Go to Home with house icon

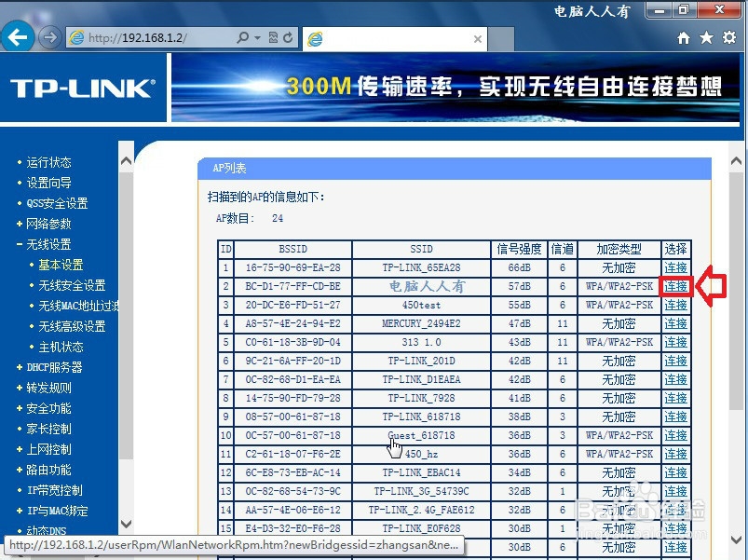684,37
